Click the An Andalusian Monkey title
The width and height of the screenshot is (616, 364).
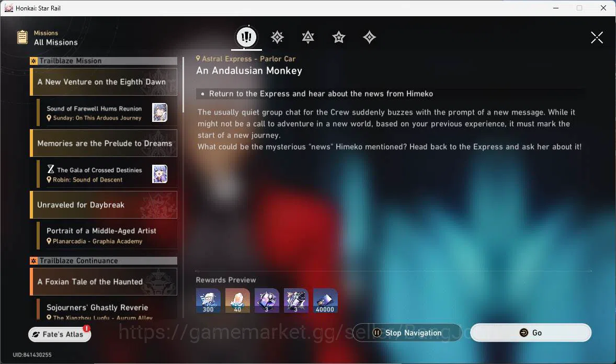(x=249, y=71)
